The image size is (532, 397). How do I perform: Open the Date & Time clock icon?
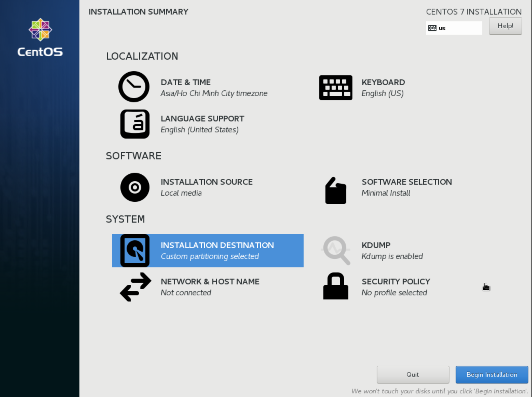pyautogui.click(x=134, y=87)
